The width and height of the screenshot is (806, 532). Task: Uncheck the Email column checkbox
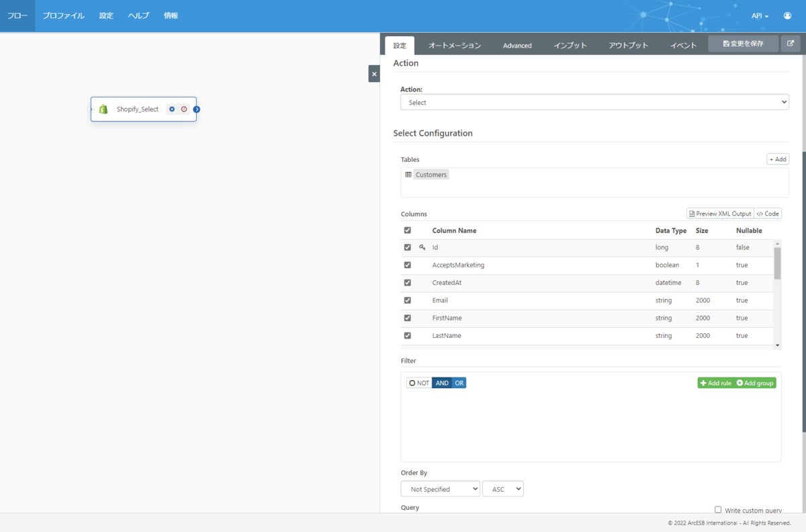(408, 300)
